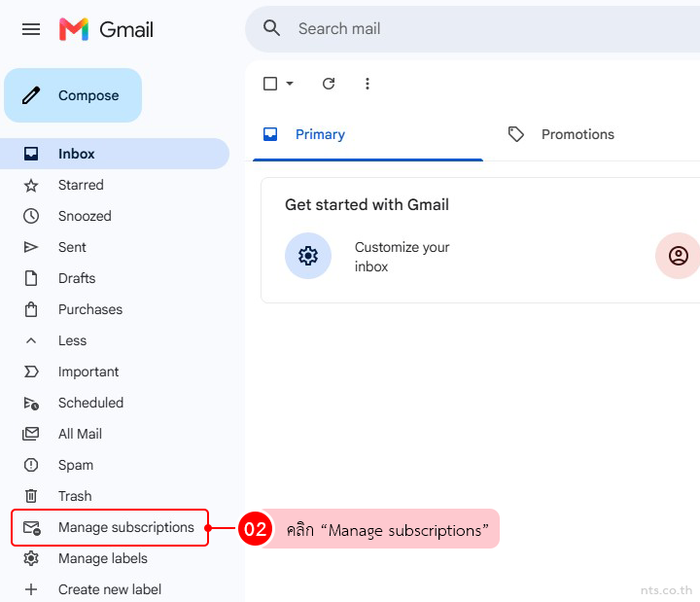Click the All Mail stacked envelope icon

[x=30, y=434]
